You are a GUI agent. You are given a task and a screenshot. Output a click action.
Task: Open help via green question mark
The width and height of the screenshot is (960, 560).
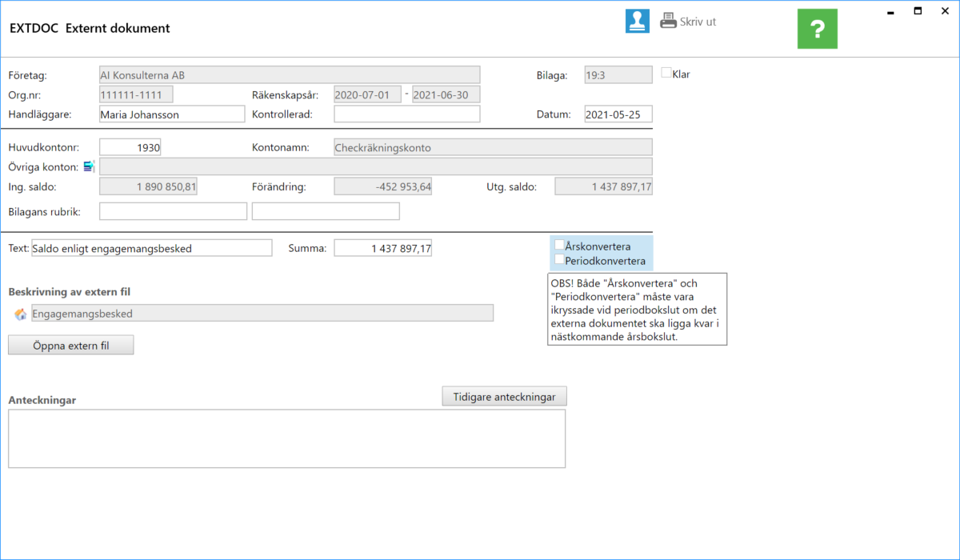point(817,30)
